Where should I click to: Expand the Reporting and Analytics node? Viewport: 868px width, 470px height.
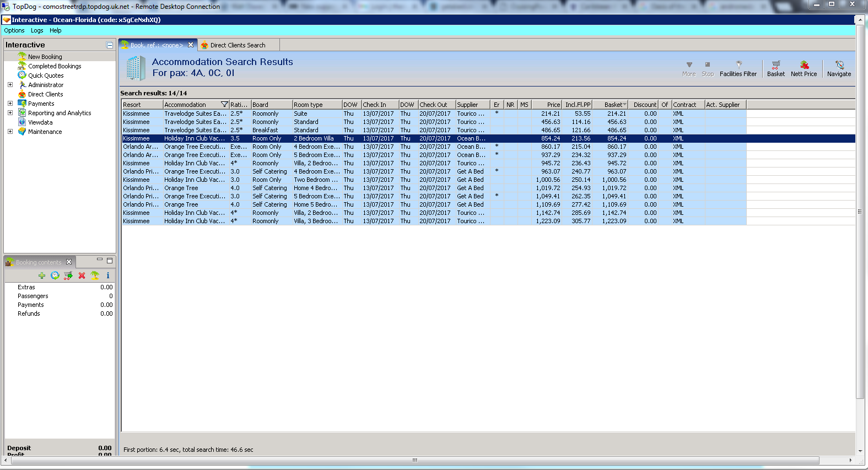10,113
